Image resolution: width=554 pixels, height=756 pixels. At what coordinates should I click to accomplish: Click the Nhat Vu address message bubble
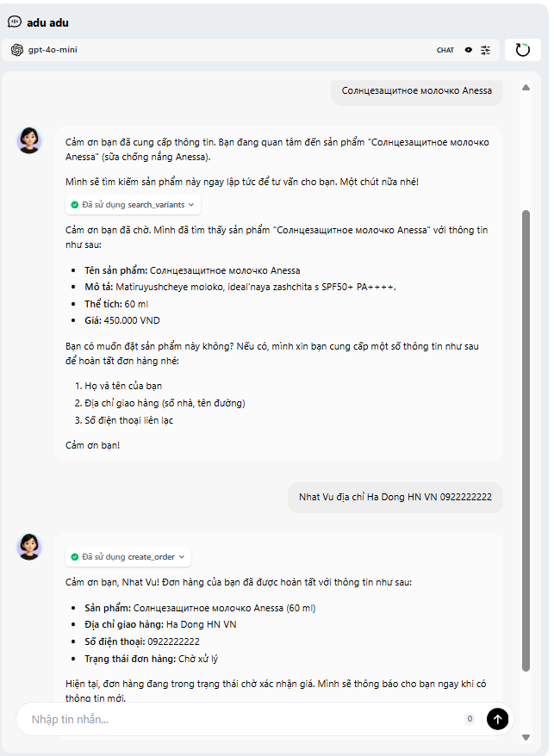395,497
